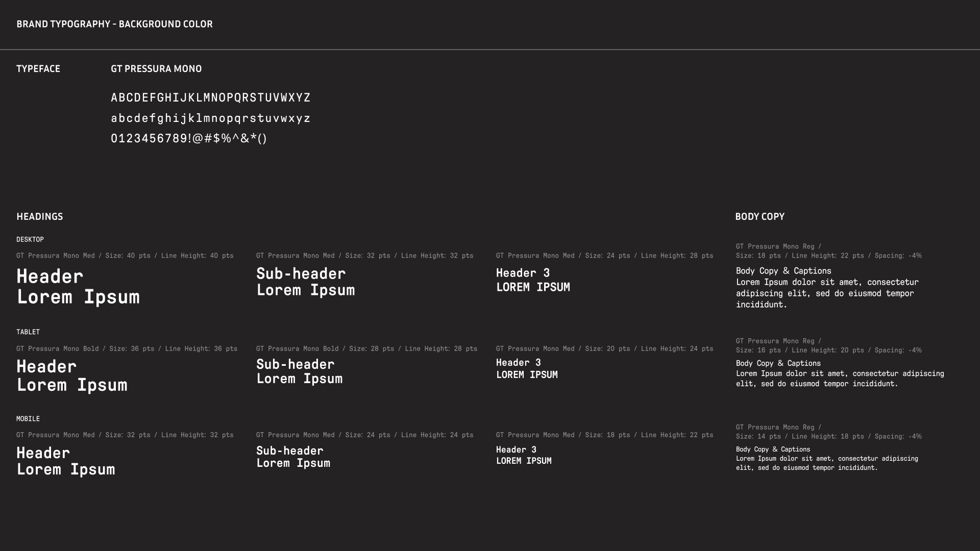Select the uppercase alphabet specimen line
The height and width of the screenshot is (551, 980).
tap(210, 97)
